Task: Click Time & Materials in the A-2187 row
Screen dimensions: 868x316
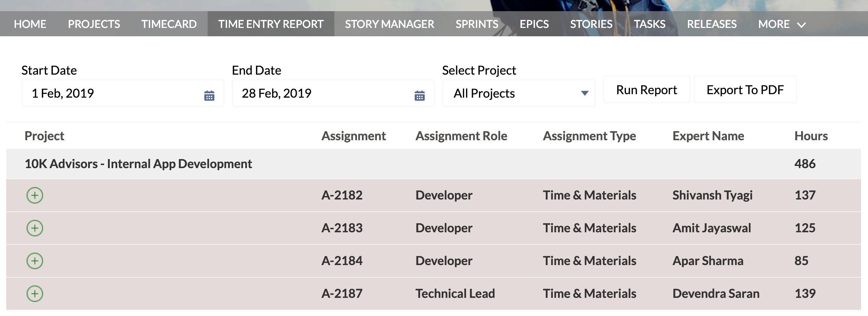Action: click(590, 294)
